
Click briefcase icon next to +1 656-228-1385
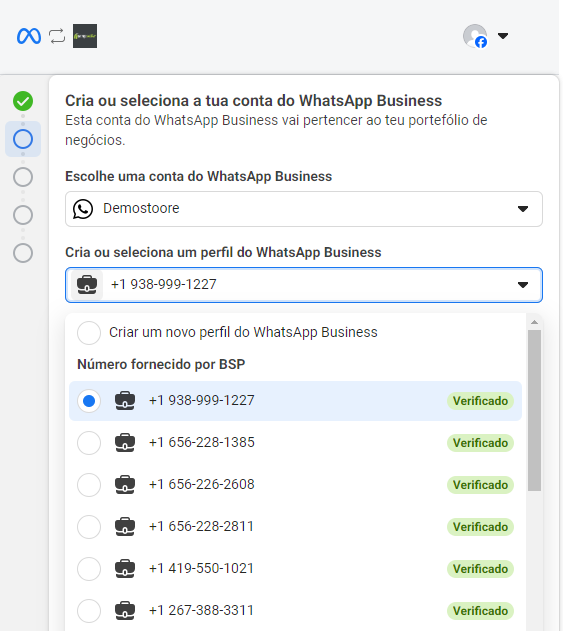tap(125, 442)
